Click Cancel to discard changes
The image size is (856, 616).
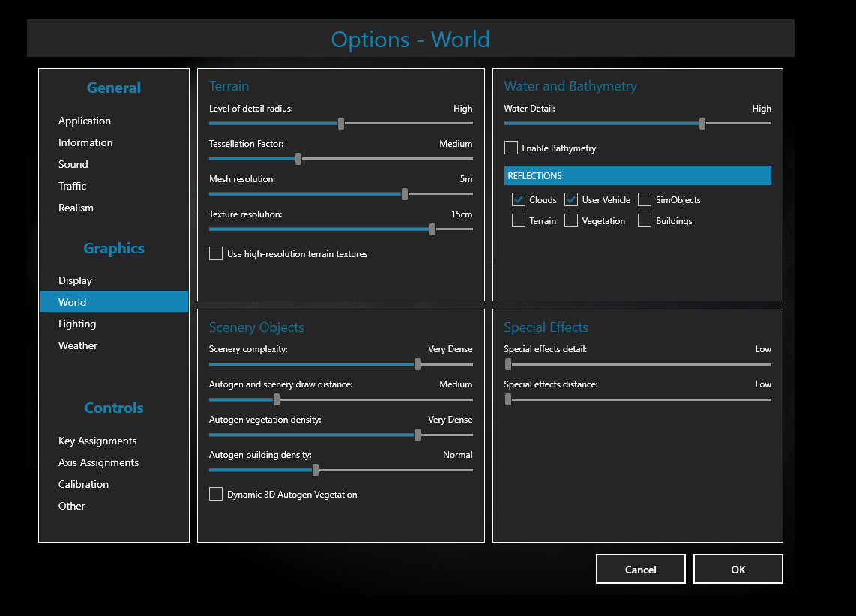click(640, 569)
